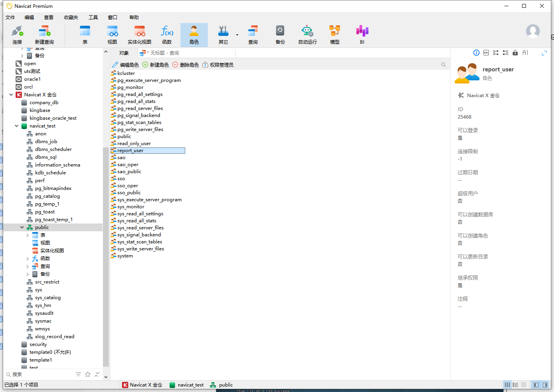Image resolution: width=554 pixels, height=392 pixels.
Task: Open the 其它 dropdown arrow
Action: tap(237, 35)
